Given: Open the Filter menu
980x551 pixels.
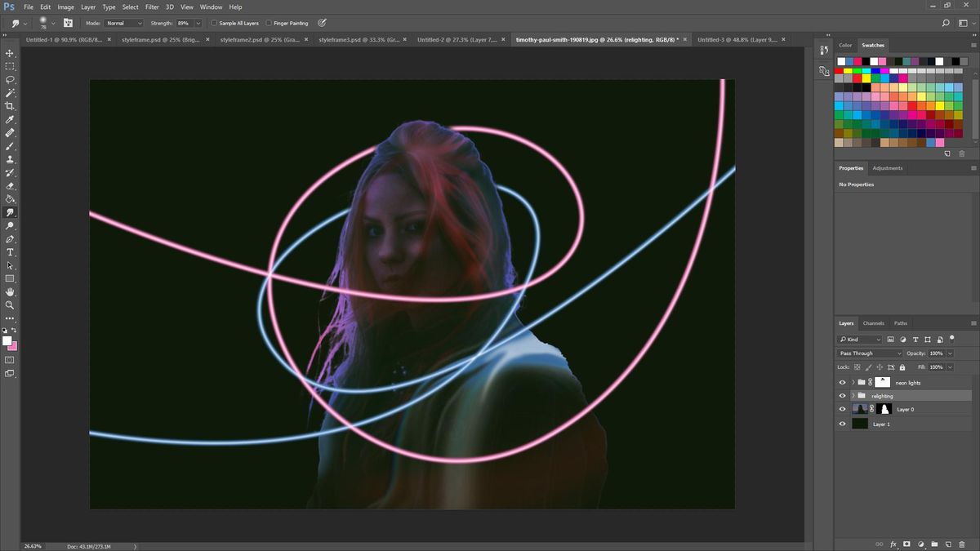Looking at the screenshot, I should 152,7.
